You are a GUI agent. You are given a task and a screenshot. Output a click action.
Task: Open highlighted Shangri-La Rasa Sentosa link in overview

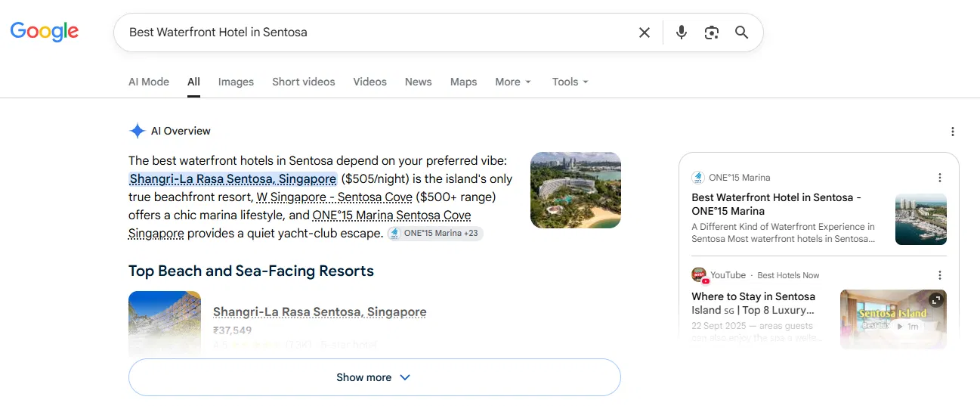click(233, 179)
